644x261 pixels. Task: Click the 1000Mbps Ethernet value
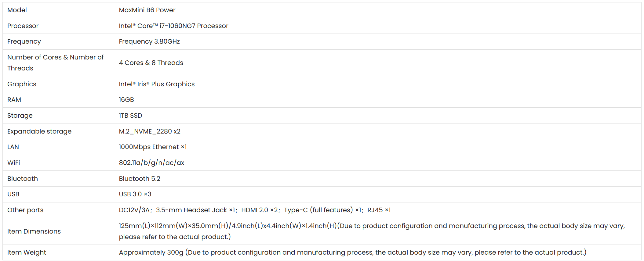pyautogui.click(x=153, y=147)
